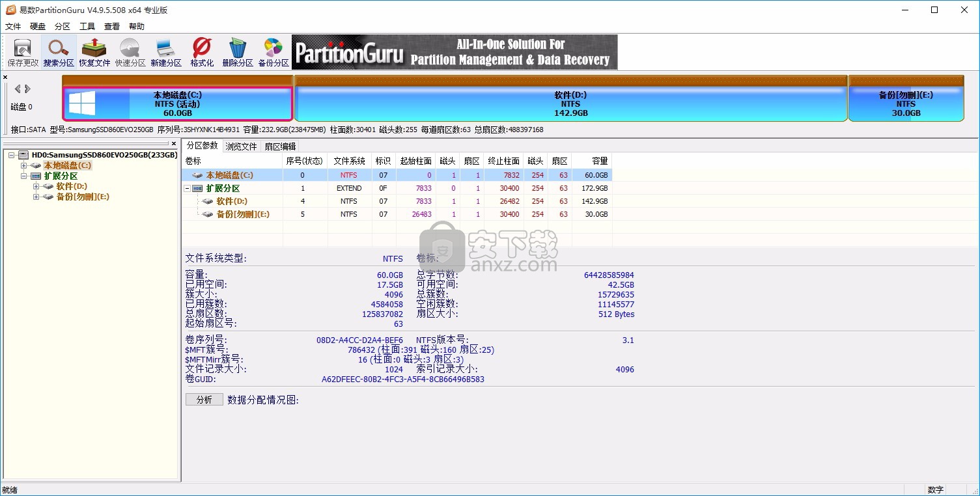Click free clusters value 11145577
Viewport: 980px width, 496px height.
pos(616,305)
